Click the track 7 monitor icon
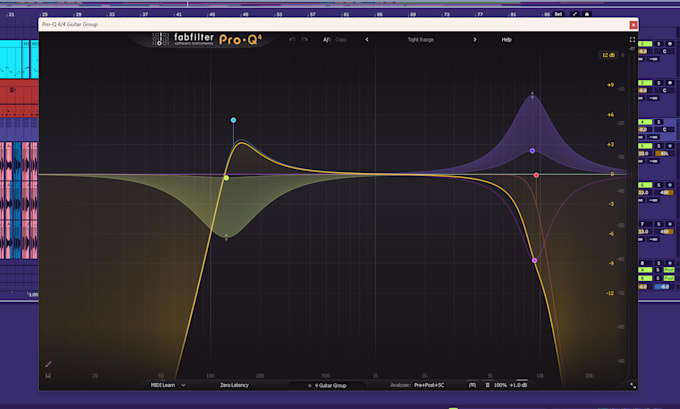Screen dimensions: 680x409 [670, 224]
